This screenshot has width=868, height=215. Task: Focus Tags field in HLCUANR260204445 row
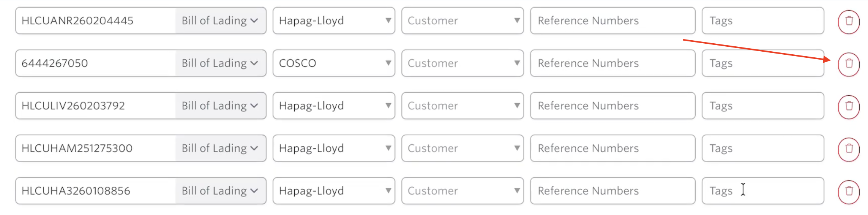pyautogui.click(x=762, y=21)
